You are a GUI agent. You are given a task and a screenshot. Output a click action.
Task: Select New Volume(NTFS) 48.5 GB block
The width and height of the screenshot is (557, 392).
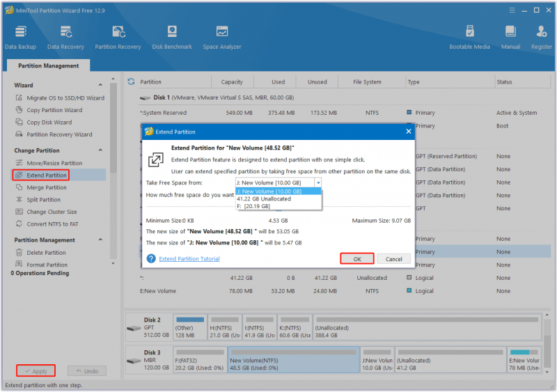coord(294,360)
